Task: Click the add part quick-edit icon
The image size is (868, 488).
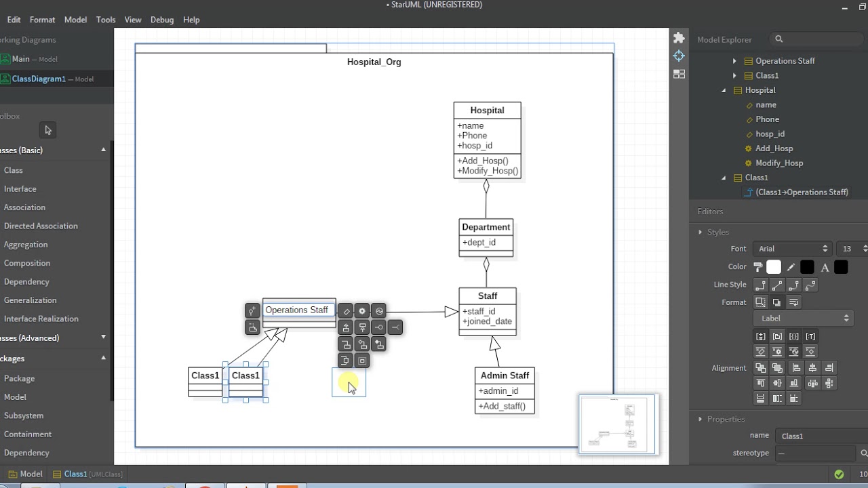Action: coord(362,361)
